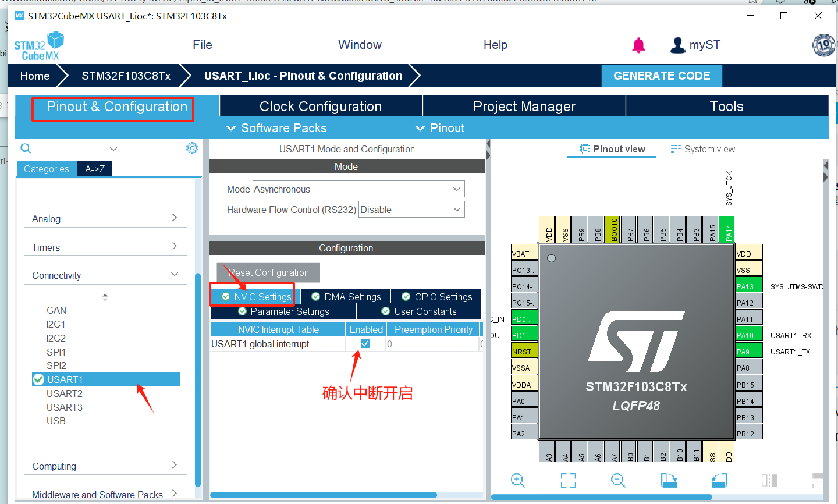This screenshot has height=504, width=838.
Task: Click the magnifier search icon in the categories panel
Action: (25, 148)
